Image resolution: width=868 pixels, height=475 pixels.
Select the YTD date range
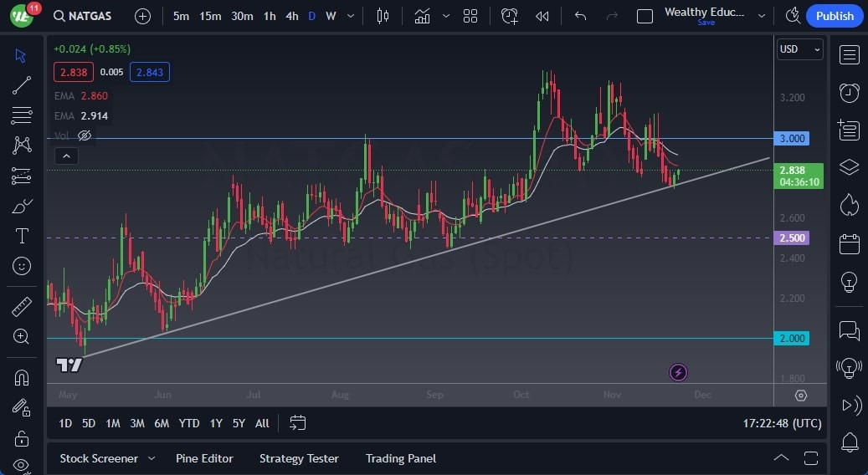(189, 423)
